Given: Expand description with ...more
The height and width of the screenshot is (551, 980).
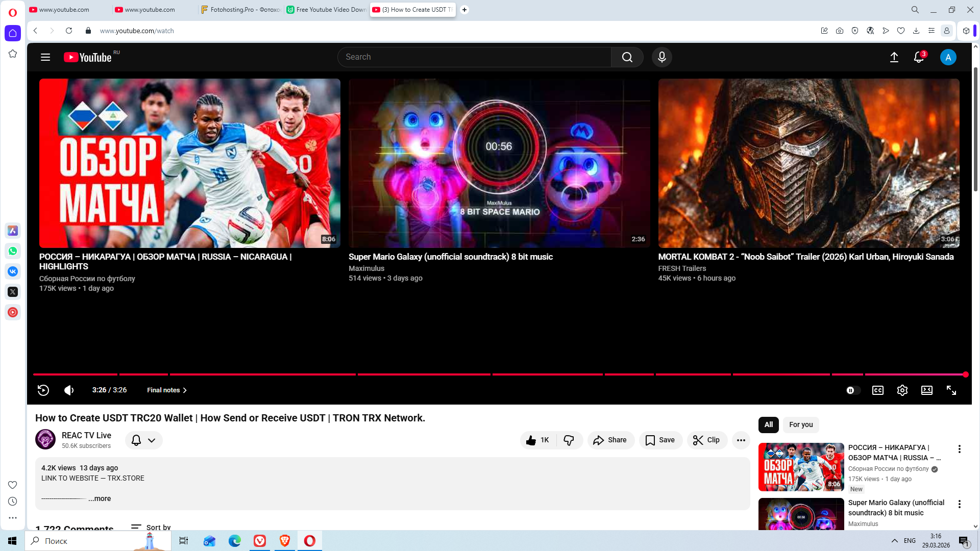Looking at the screenshot, I should tap(100, 498).
